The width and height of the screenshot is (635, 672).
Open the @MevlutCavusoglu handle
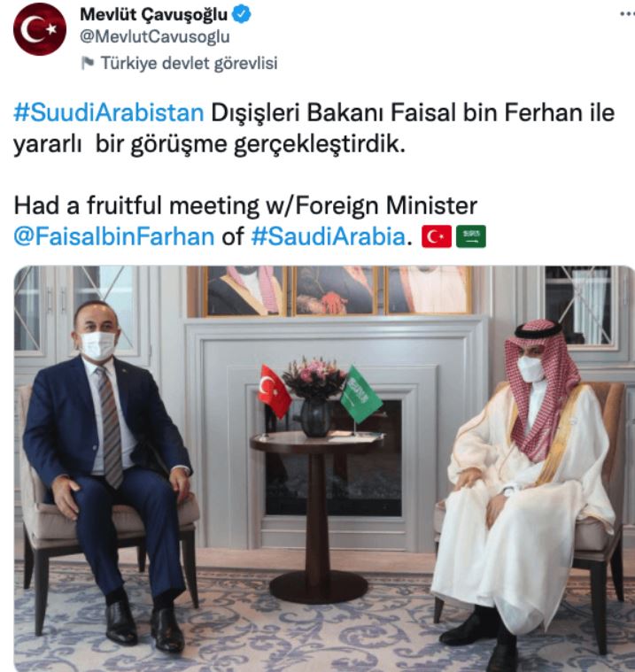pos(155,37)
